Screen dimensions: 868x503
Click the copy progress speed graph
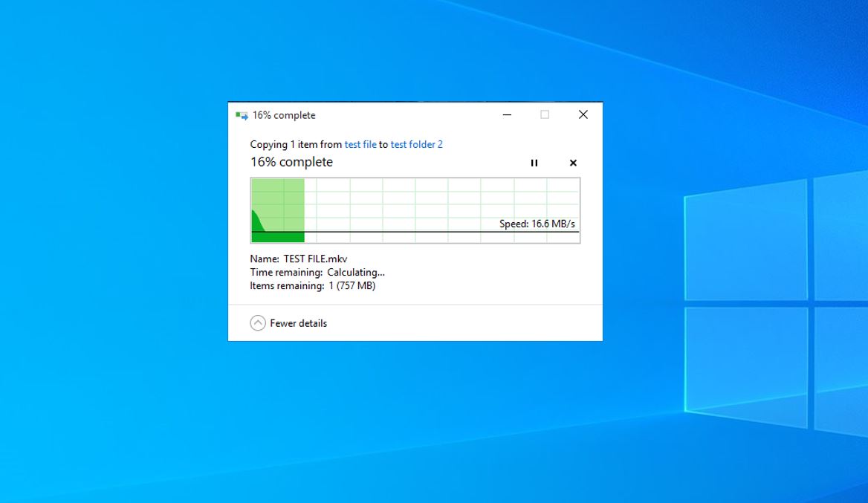[x=415, y=210]
